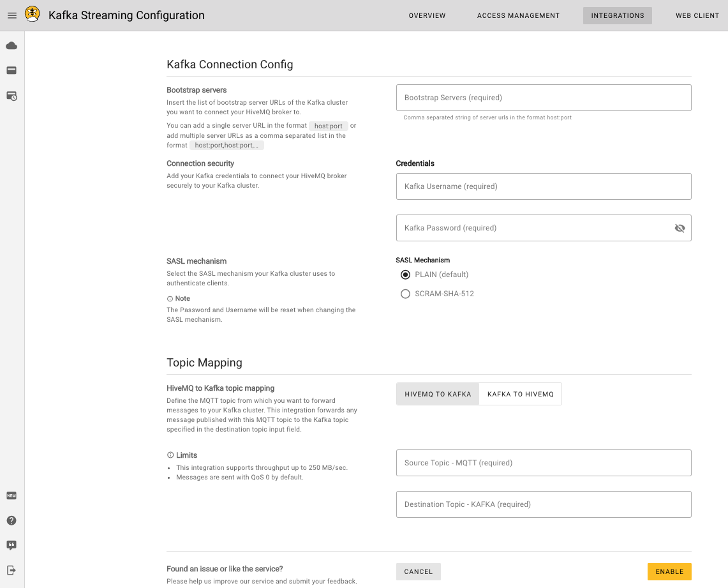Open the cloud clusters sidebar icon
Viewport: 728px width, 588px height.
coord(11,45)
